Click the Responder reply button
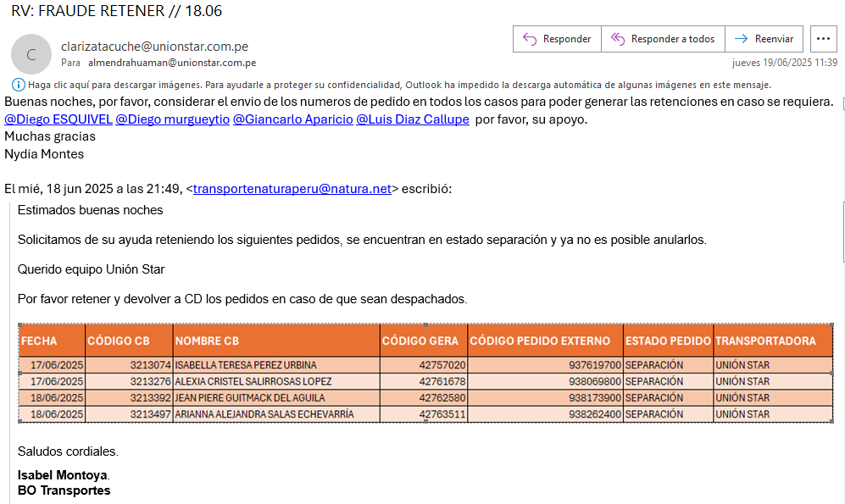Screen dimensions: 845x504 [x=557, y=39]
